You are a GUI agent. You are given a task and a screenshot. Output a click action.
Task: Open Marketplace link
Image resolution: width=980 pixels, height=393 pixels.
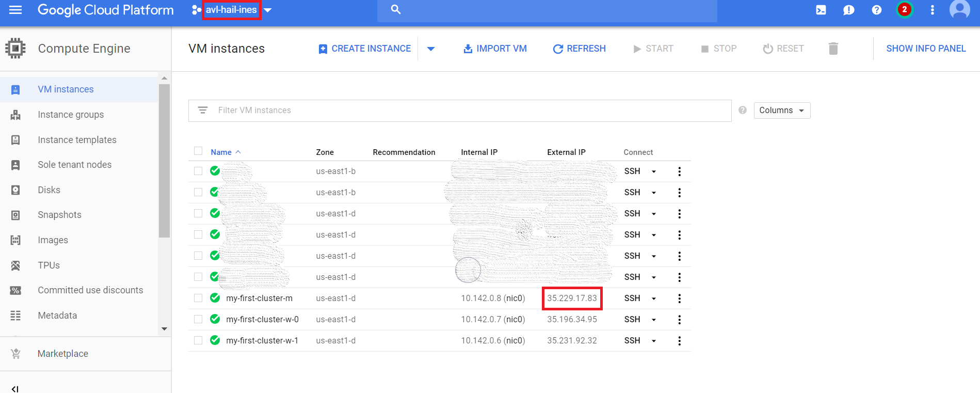click(63, 354)
